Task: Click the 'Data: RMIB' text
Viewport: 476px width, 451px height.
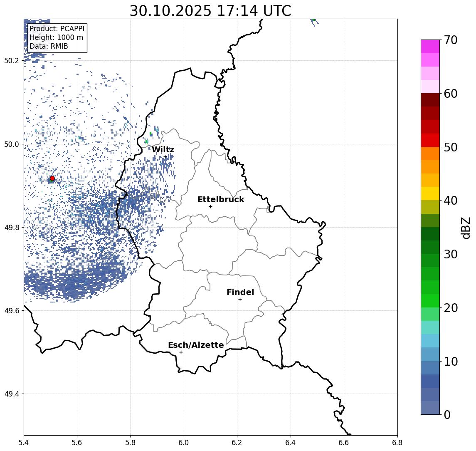Action: pos(49,46)
